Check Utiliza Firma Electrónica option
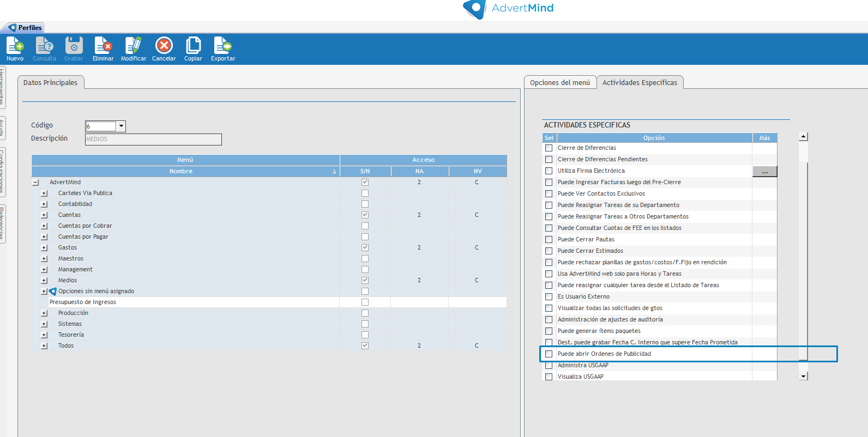The height and width of the screenshot is (437, 868). (x=548, y=171)
